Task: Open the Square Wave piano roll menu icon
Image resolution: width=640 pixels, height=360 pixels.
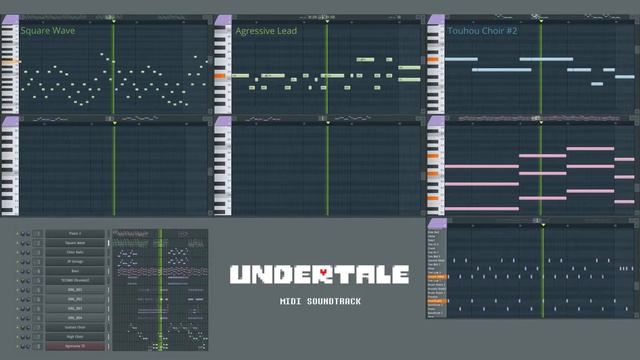Action: [x=10, y=20]
